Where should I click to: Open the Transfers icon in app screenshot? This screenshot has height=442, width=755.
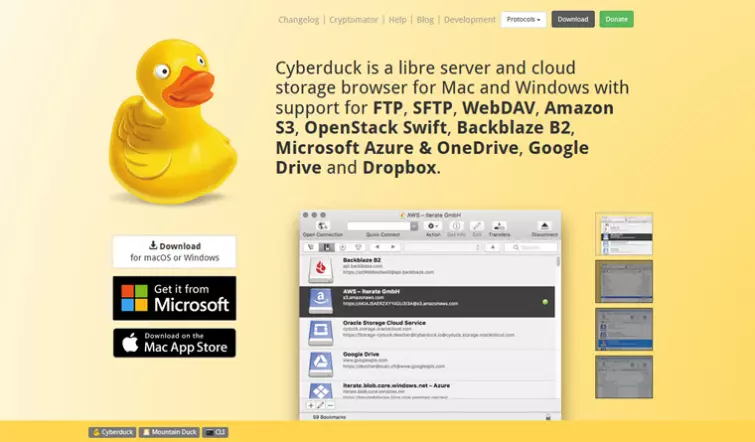pos(499,226)
